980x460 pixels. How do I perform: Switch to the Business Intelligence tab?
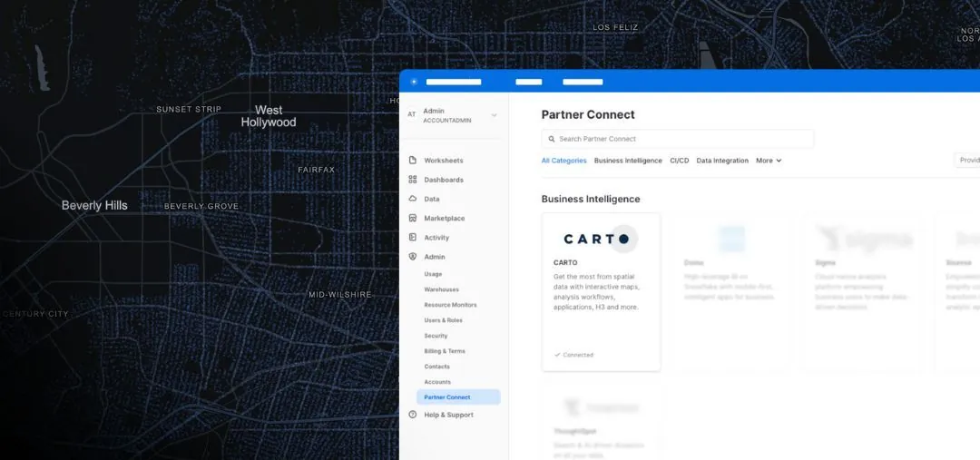(628, 161)
